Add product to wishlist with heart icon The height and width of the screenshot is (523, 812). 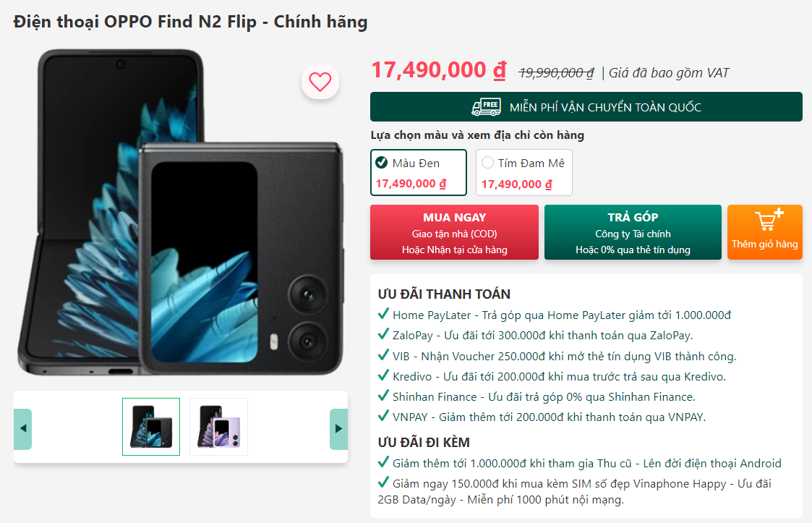(320, 81)
